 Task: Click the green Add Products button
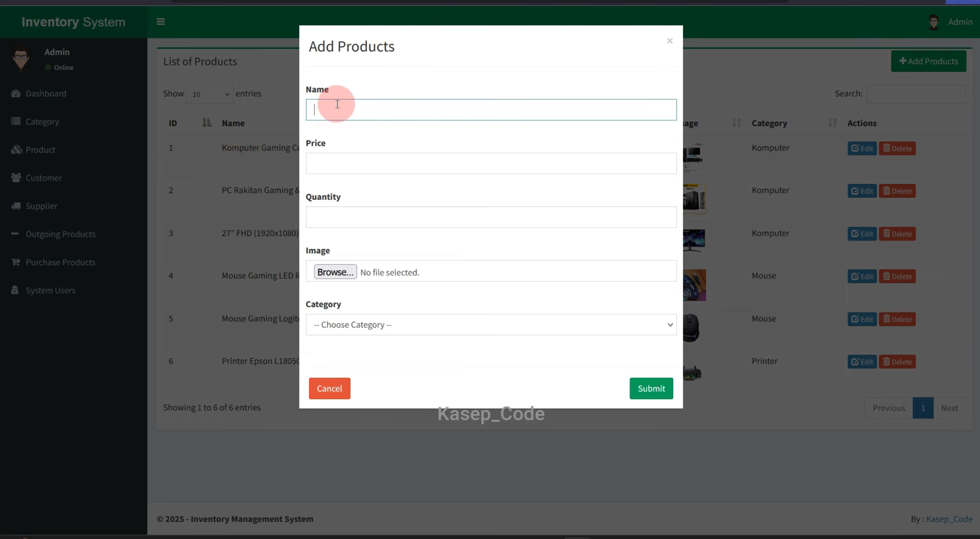coord(928,61)
